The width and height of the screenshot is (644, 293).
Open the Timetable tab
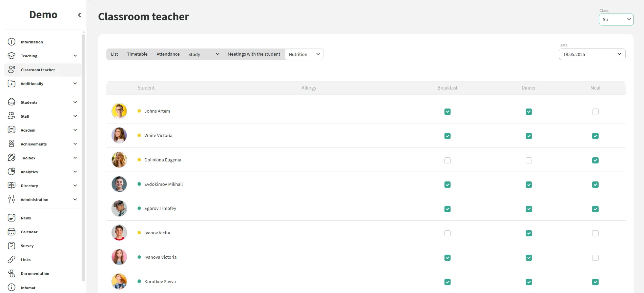(137, 54)
